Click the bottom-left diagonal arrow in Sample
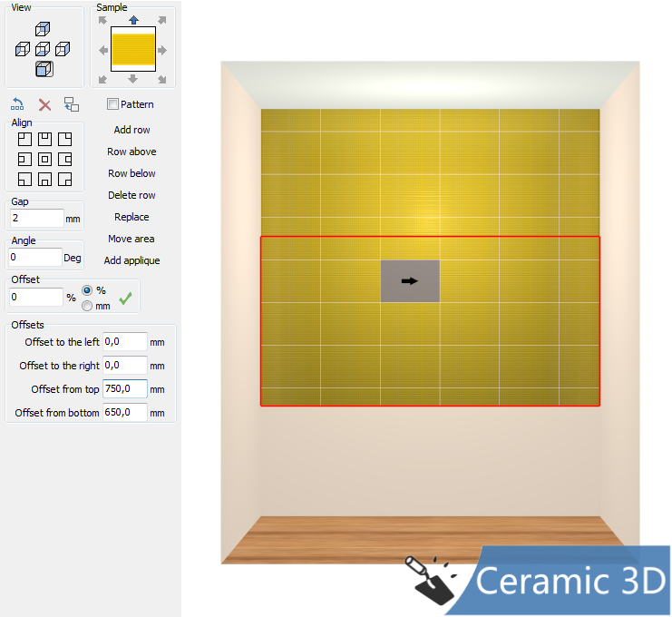672x617 pixels. click(102, 79)
